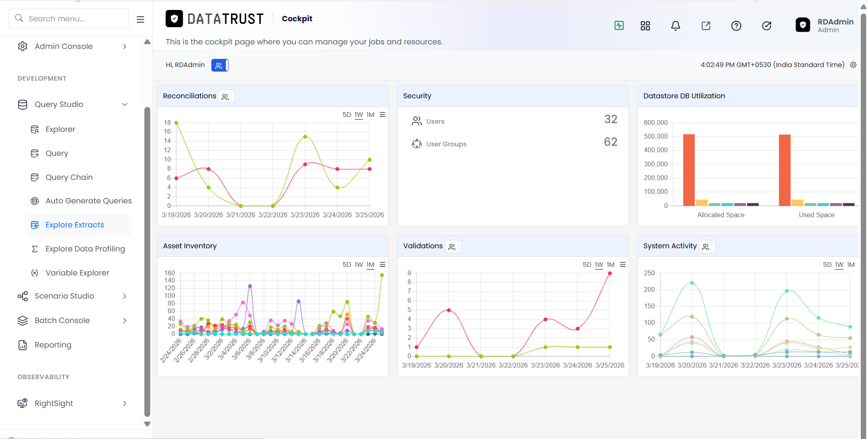Select 5D range in Reconciliations chart
This screenshot has height=439, width=868.
point(347,115)
